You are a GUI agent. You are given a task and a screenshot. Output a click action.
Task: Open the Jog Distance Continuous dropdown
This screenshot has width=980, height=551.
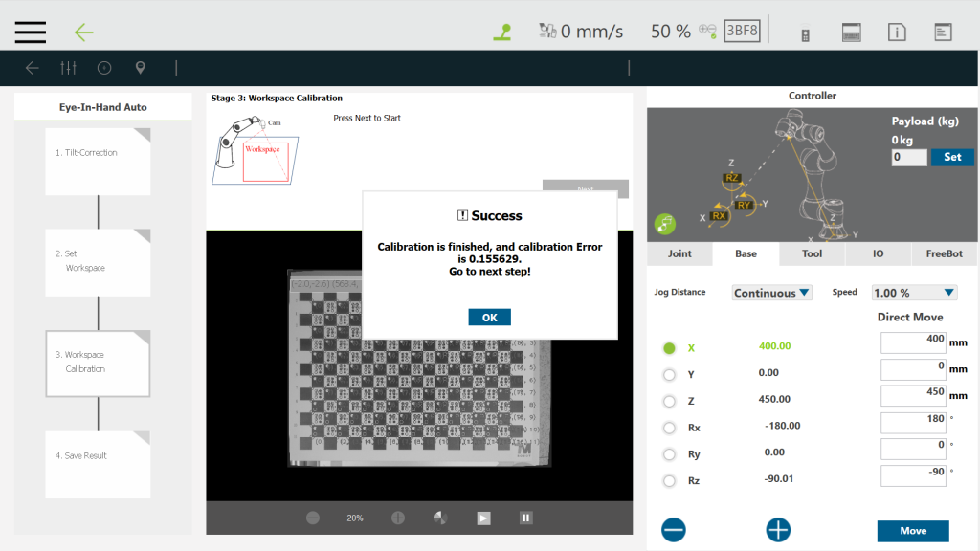(x=771, y=293)
